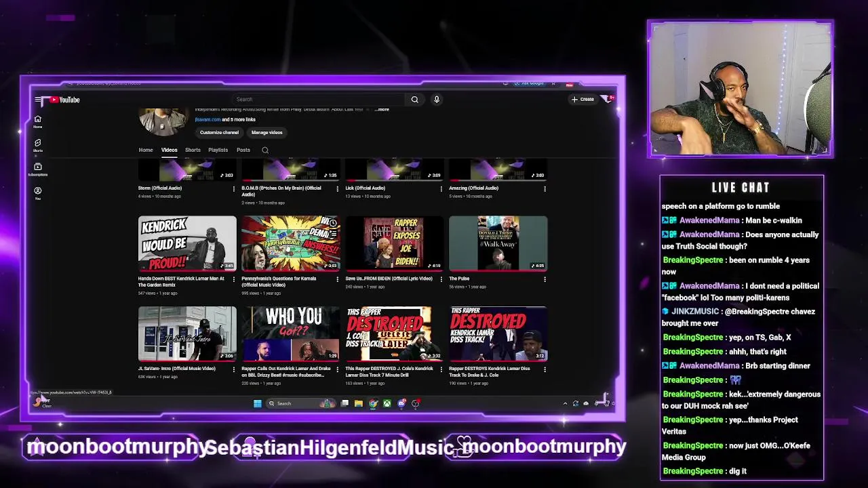
Task: Click 'AwakenedMama : Man be c-walkin' chat message
Action: [732, 220]
